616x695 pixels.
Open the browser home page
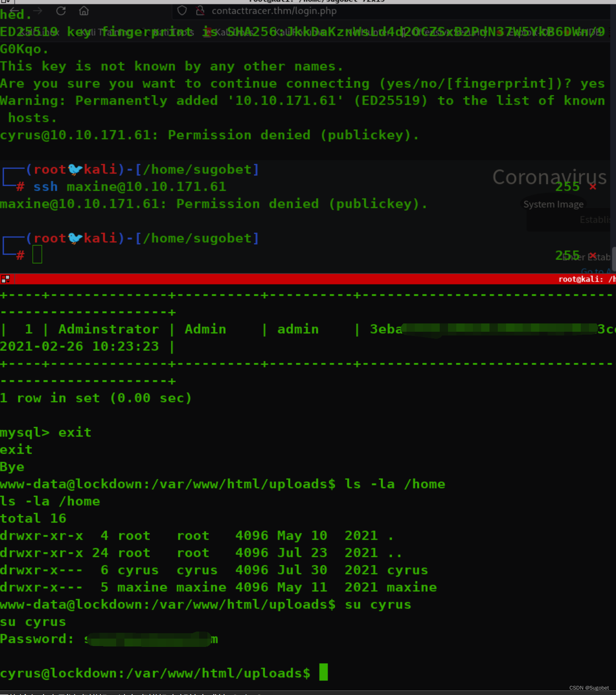[84, 11]
